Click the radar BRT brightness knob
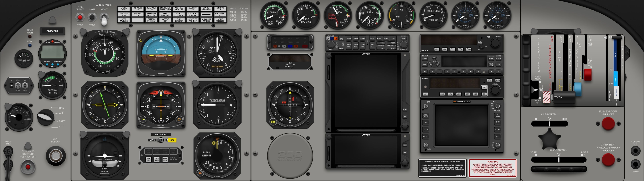 coord(425,106)
